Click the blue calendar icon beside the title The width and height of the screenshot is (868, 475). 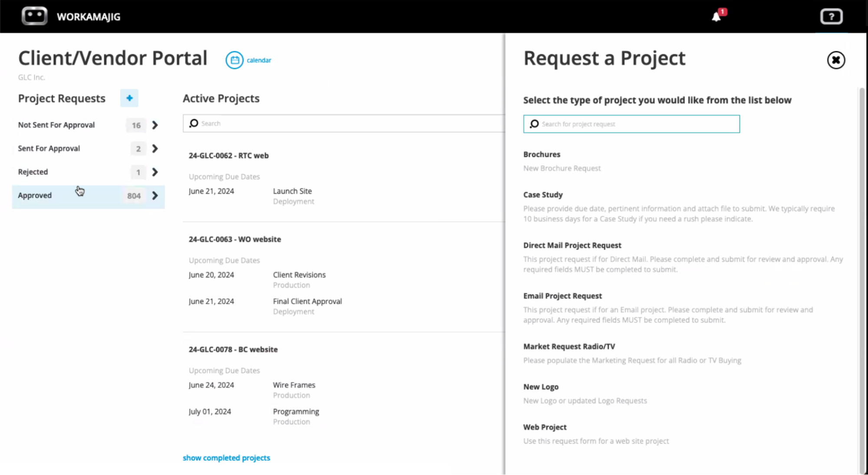pyautogui.click(x=234, y=60)
